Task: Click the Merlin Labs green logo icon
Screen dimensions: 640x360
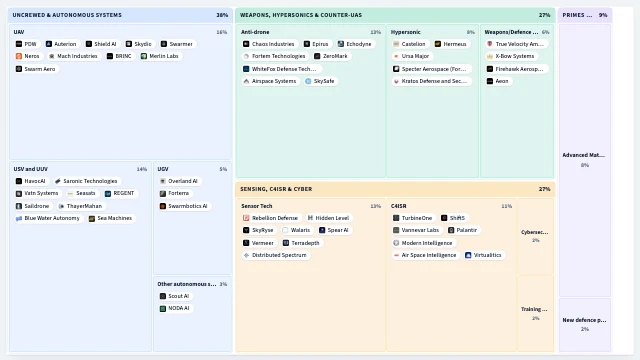Action: click(x=144, y=56)
